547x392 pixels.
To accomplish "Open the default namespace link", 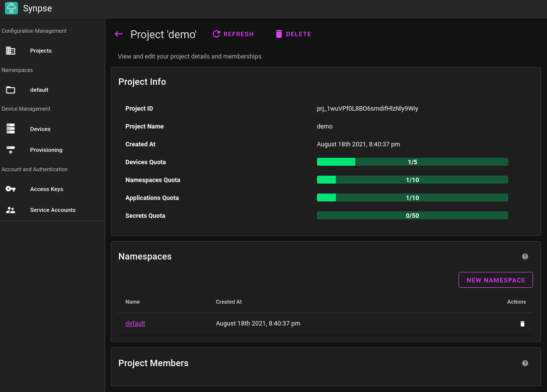I will [x=135, y=323].
